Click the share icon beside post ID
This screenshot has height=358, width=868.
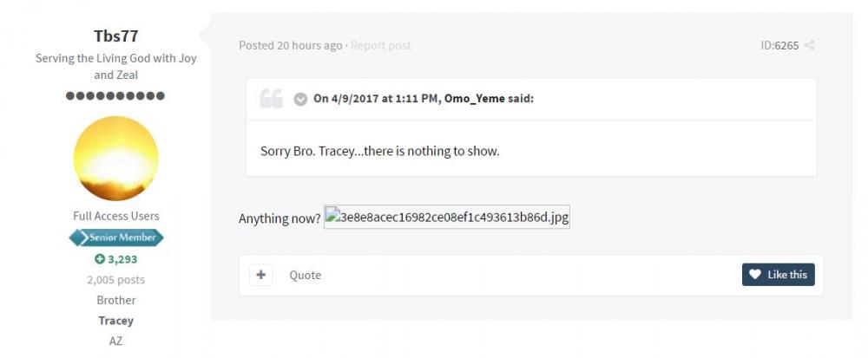click(x=810, y=45)
